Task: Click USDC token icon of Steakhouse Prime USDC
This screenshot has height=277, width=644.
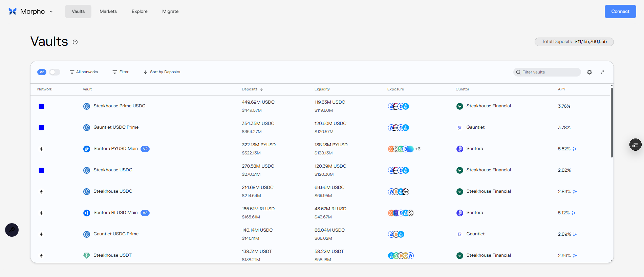Action: [x=87, y=106]
